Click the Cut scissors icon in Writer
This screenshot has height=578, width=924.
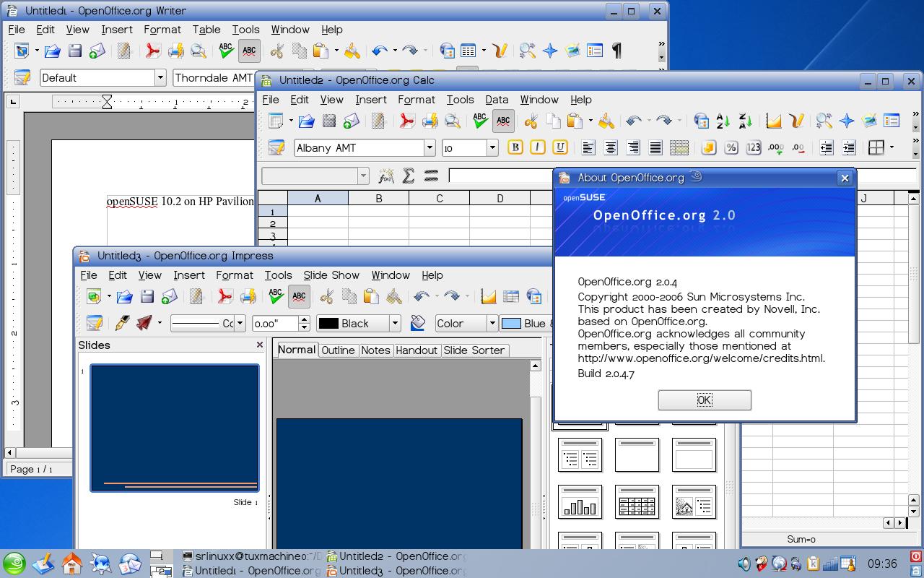point(276,51)
